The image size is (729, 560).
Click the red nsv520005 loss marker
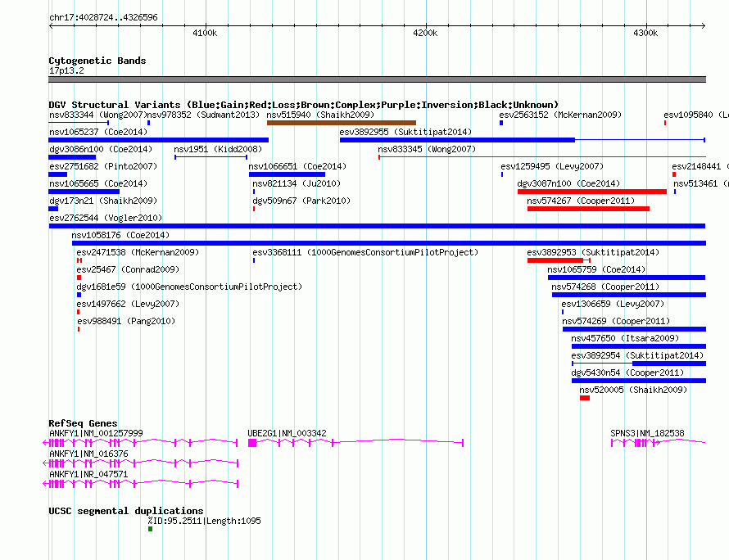tap(585, 398)
